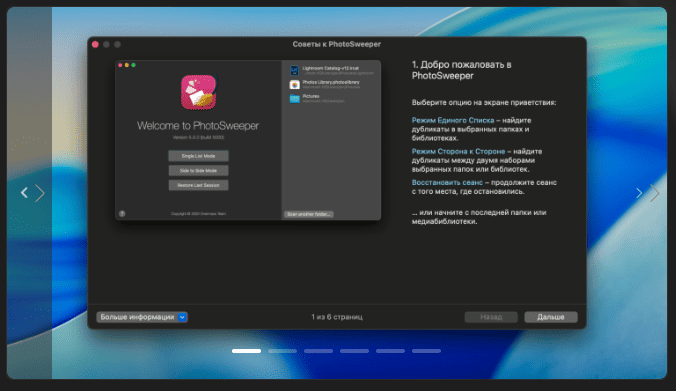This screenshot has width=676, height=391.
Task: Click the heading 1. Добро пожаловать в PhotoSweeper
Action: 461,70
